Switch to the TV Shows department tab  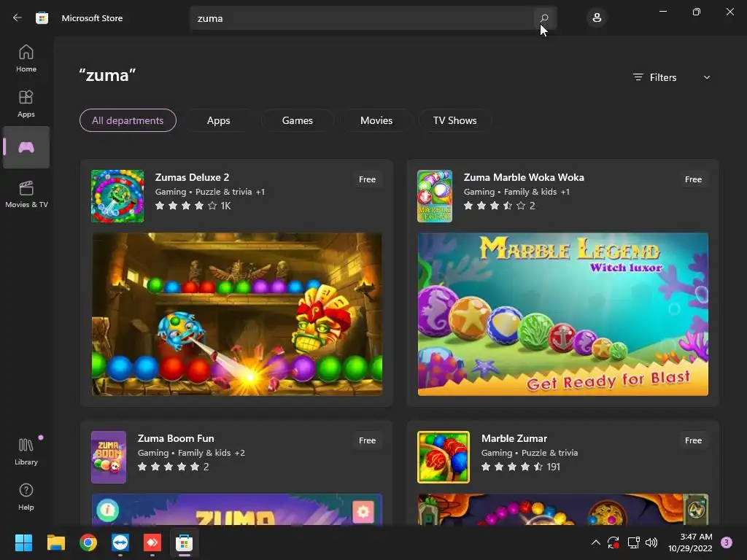tap(455, 120)
